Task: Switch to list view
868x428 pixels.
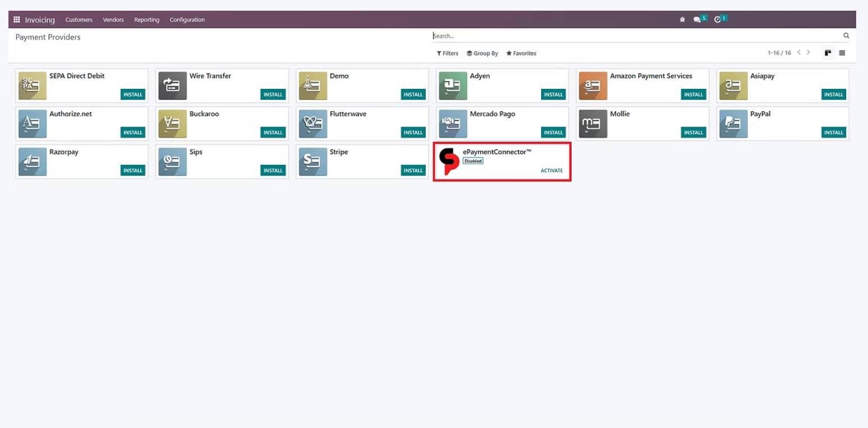Action: coord(842,53)
